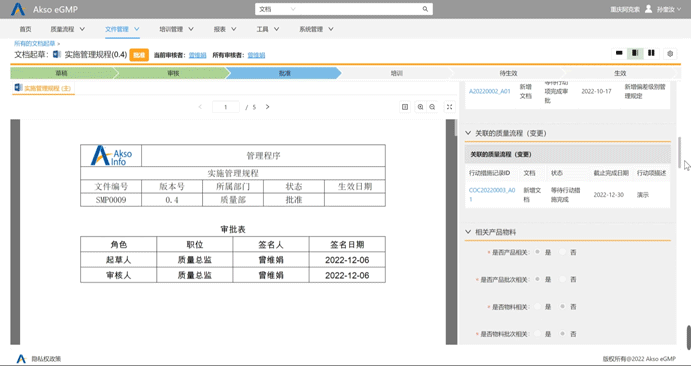Click the orange 批准 status button
The image size is (691, 366).
(x=139, y=55)
